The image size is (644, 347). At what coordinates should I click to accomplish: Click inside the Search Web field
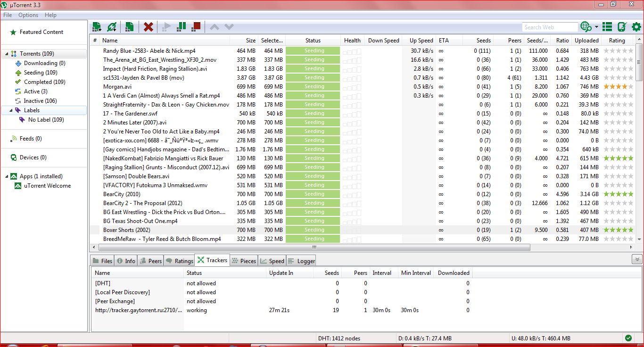[x=550, y=27]
